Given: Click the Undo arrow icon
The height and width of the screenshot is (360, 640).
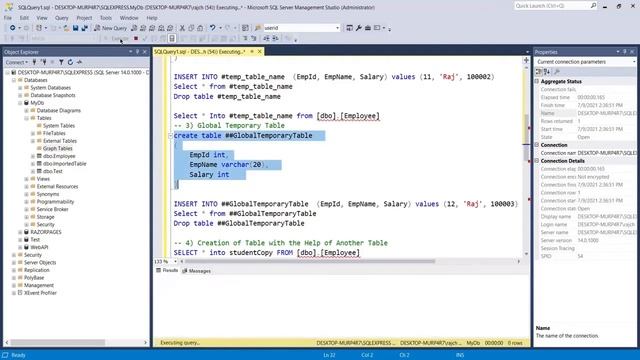Looking at the screenshot, I should (213, 28).
